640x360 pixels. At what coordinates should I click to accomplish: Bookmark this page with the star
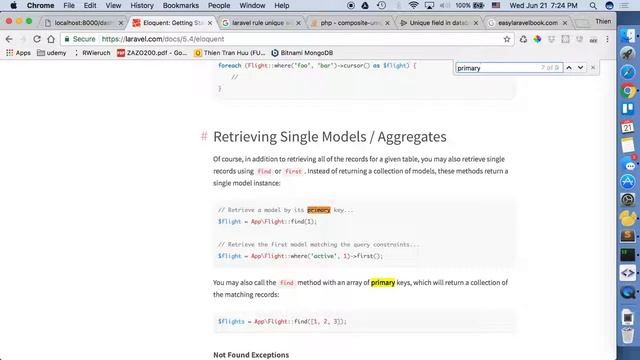click(x=507, y=39)
